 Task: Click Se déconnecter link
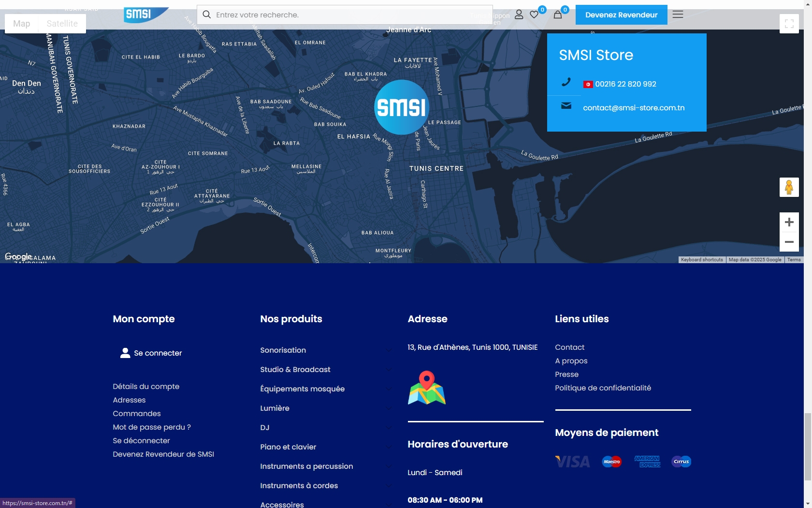141,441
